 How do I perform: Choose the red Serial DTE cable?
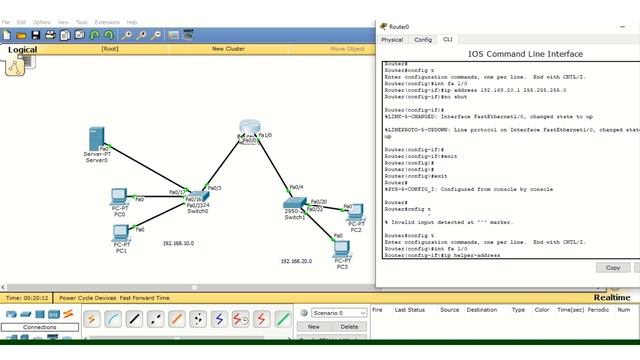(262, 319)
